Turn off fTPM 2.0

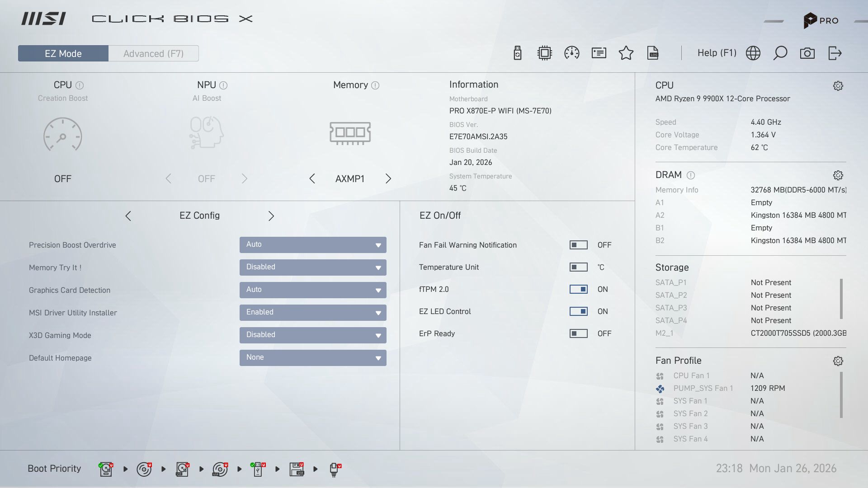578,289
